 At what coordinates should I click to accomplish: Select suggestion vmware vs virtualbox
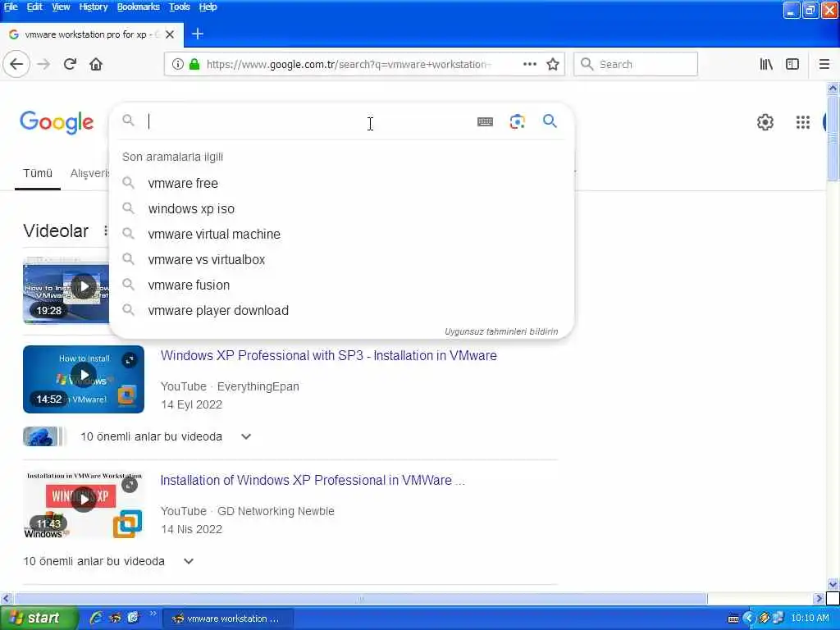tap(341, 260)
